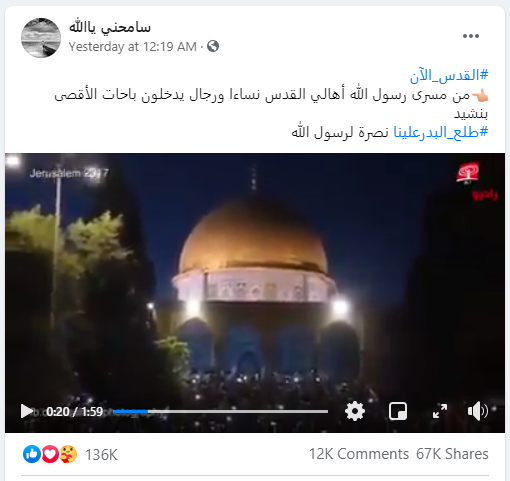
Task: View the 67K Shares list
Action: pos(452,454)
